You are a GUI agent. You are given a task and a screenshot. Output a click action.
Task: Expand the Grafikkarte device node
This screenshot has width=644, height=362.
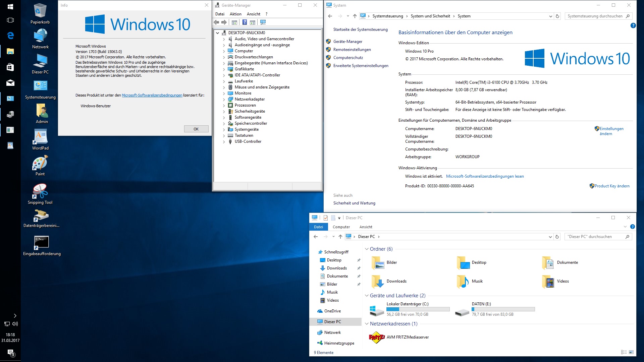pos(224,69)
